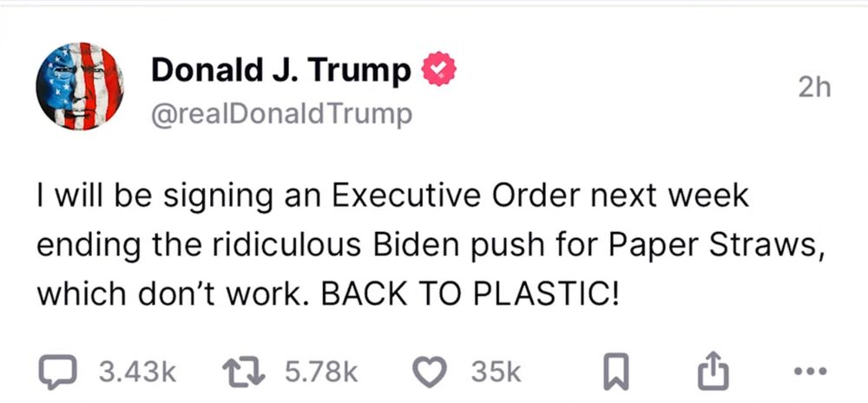Click the red verified badge
Viewport: 868px width, 403px height.
point(439,69)
